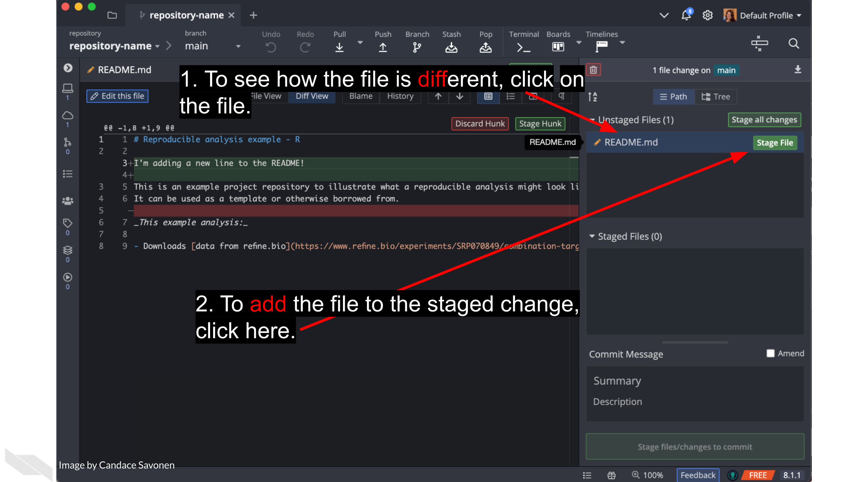
Task: Create a branch with Branch icon
Action: (x=417, y=47)
